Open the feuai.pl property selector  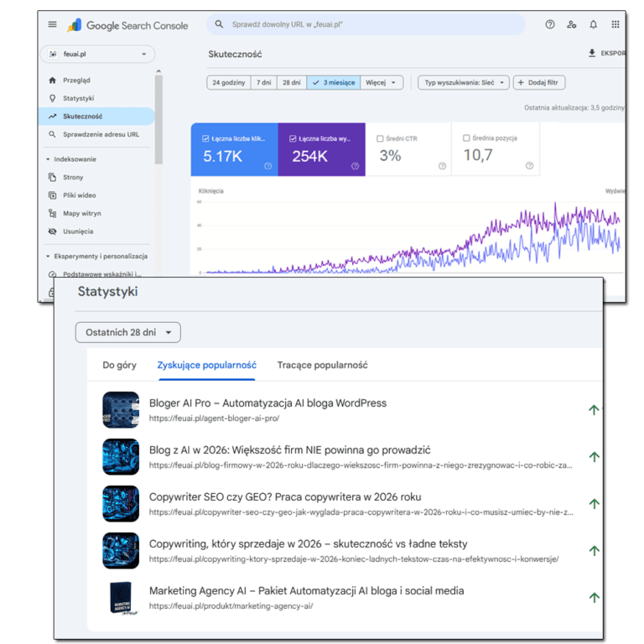pyautogui.click(x=98, y=55)
